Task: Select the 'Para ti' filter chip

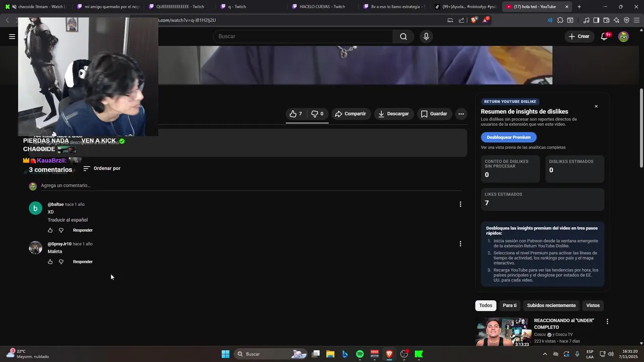Action: [510, 305]
